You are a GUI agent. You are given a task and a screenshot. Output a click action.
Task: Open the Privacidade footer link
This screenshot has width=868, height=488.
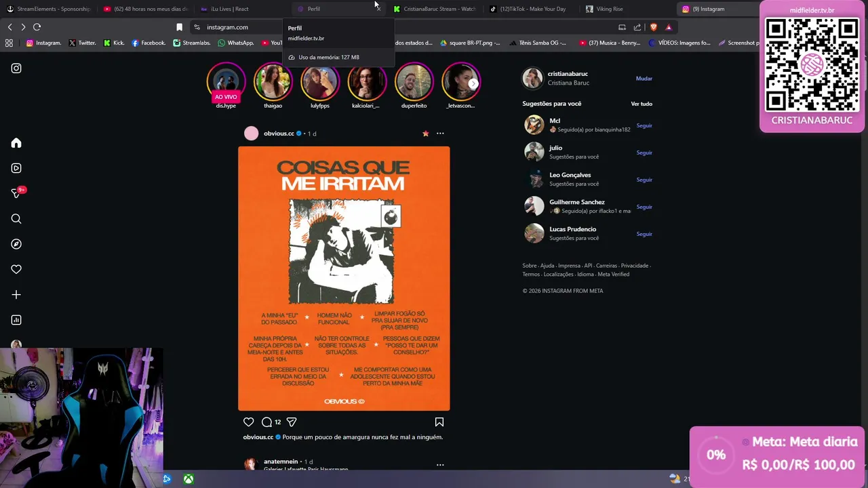635,266
